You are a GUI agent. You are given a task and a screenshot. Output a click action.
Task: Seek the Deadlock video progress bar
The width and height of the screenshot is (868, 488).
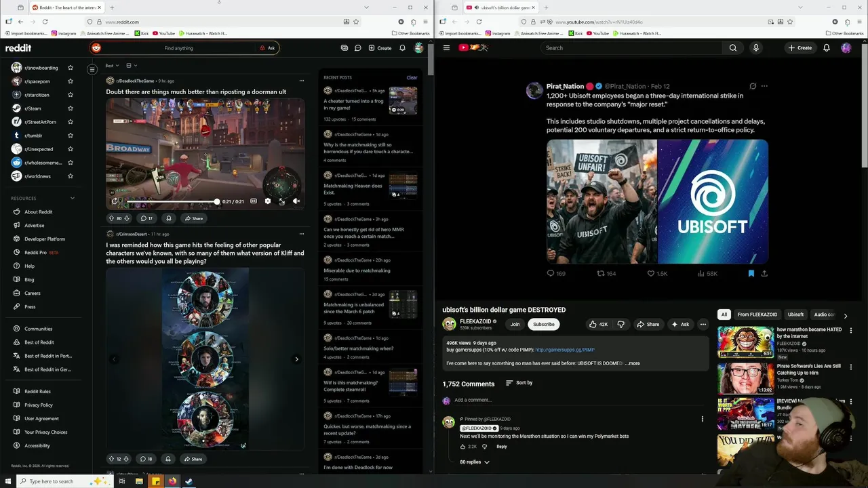coord(172,201)
